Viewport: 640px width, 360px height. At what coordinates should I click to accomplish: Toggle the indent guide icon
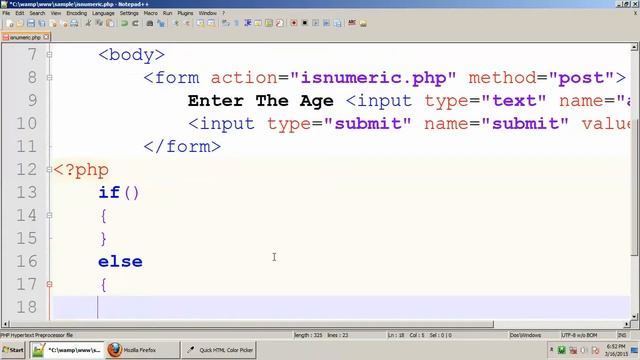point(247,23)
